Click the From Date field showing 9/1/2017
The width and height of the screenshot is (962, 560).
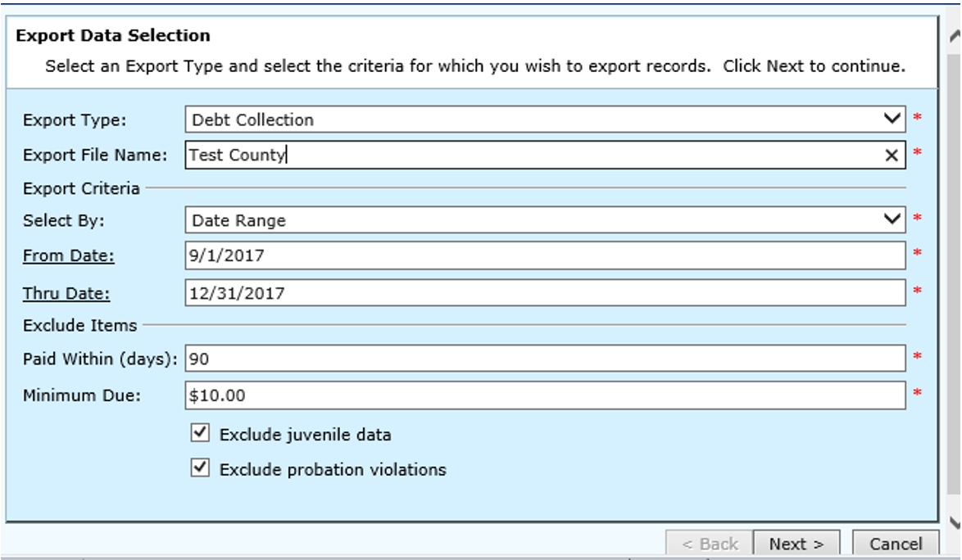pos(546,255)
